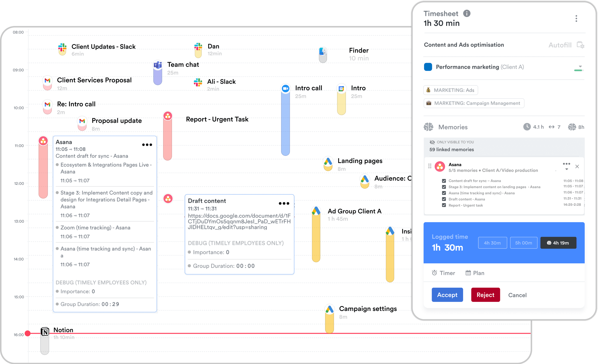The image size is (598, 364).
Task: Click Google Ads icon for Ad Group Client A
Action: 316,211
